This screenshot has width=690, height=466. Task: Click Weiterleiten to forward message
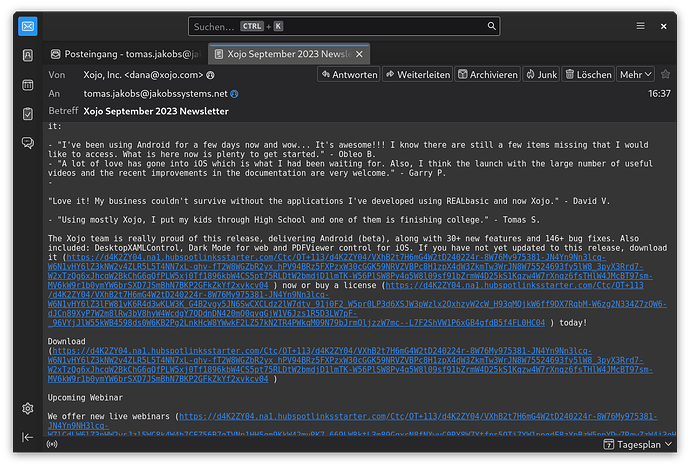pyautogui.click(x=418, y=74)
